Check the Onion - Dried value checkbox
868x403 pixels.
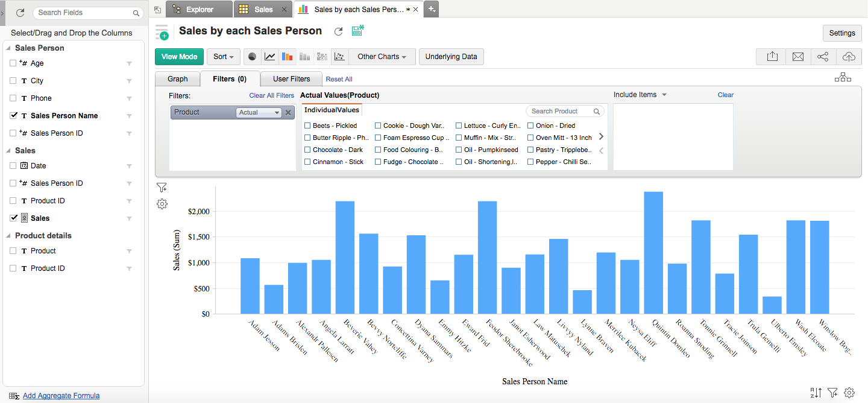tap(531, 125)
